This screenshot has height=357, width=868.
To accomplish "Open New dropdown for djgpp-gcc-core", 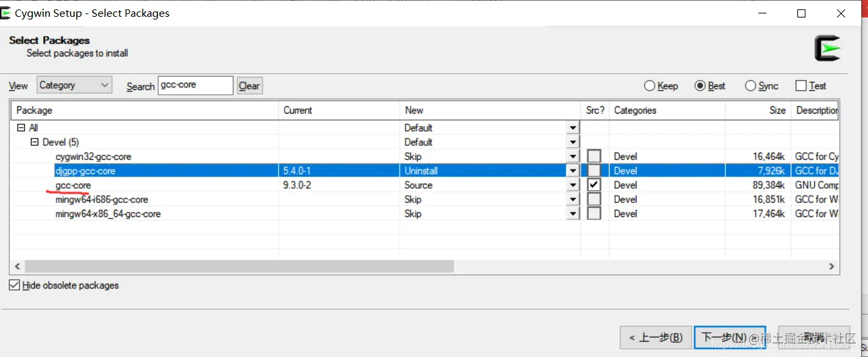I will pyautogui.click(x=573, y=171).
